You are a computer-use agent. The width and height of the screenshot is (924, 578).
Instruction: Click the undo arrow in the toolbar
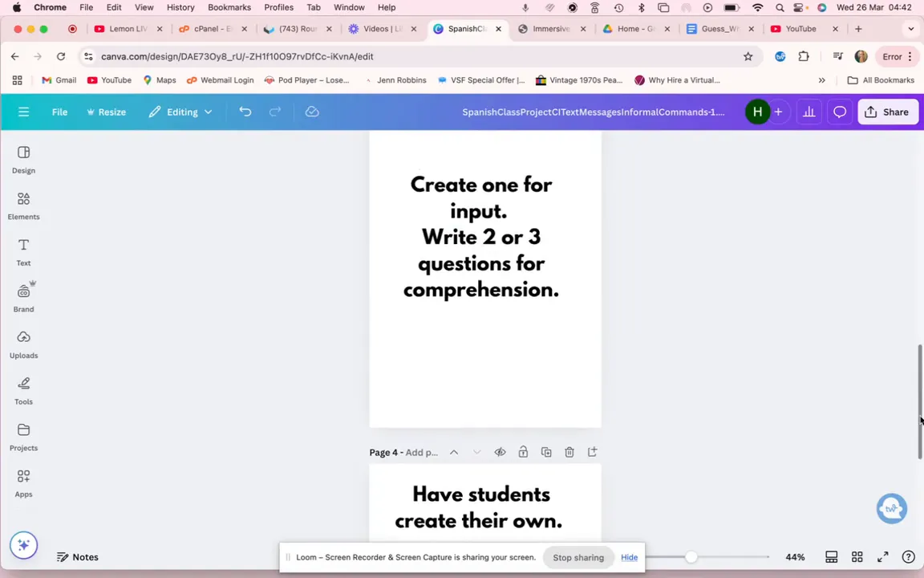(245, 112)
